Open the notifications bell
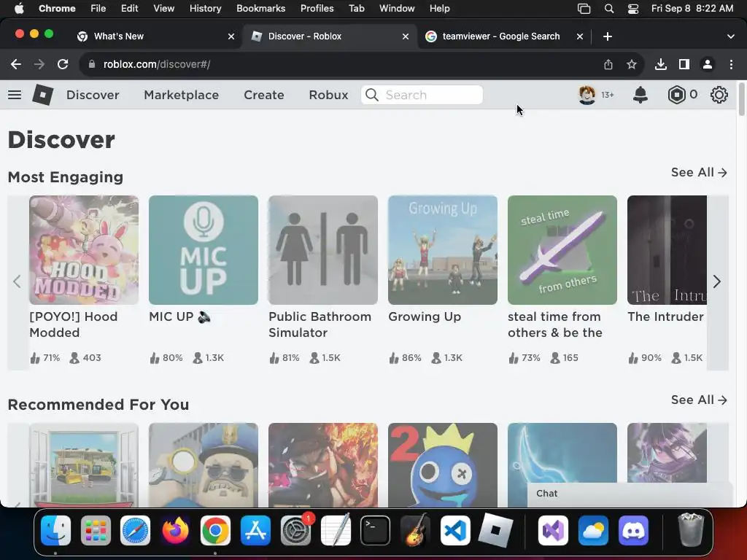747x560 pixels. click(640, 95)
